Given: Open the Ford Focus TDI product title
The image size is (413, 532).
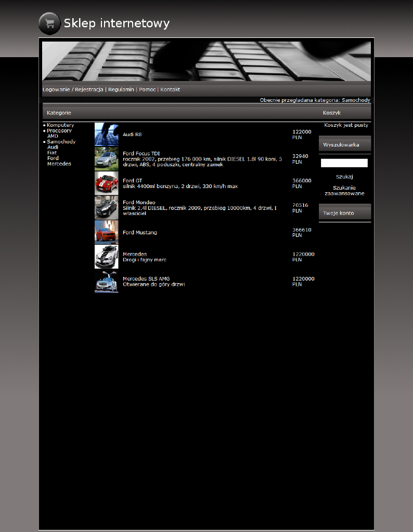Looking at the screenshot, I should pyautogui.click(x=141, y=153).
